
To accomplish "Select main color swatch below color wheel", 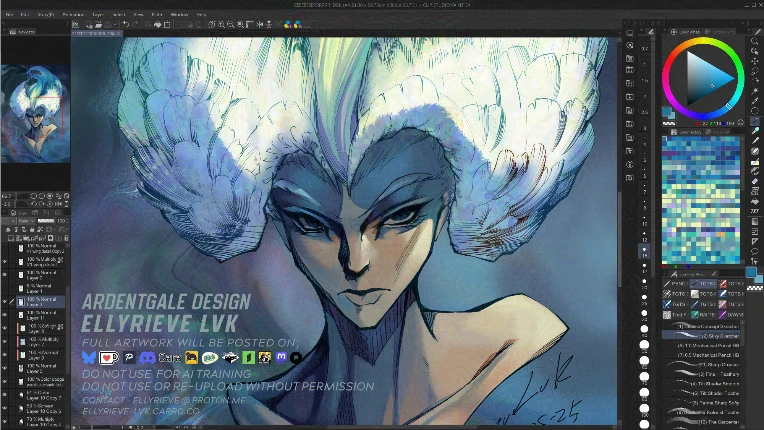I will (x=667, y=112).
